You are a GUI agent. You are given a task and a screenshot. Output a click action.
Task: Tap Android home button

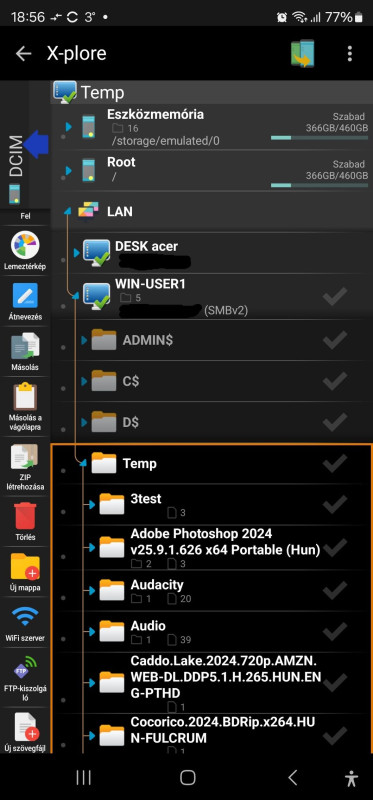coord(188,778)
